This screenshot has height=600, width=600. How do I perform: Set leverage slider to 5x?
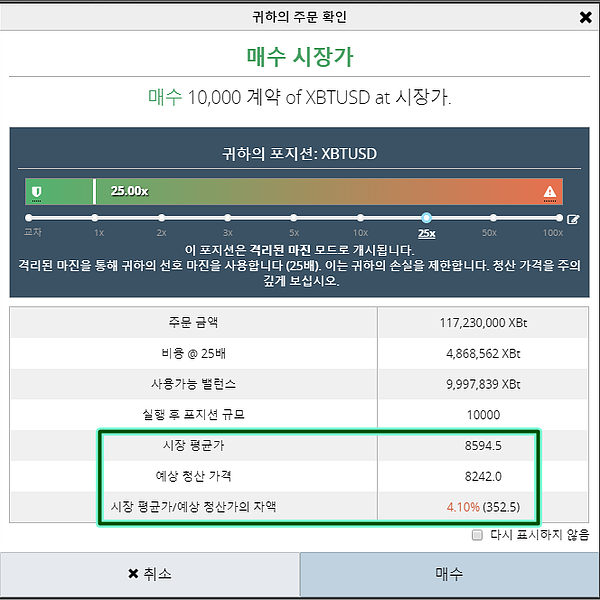(294, 217)
